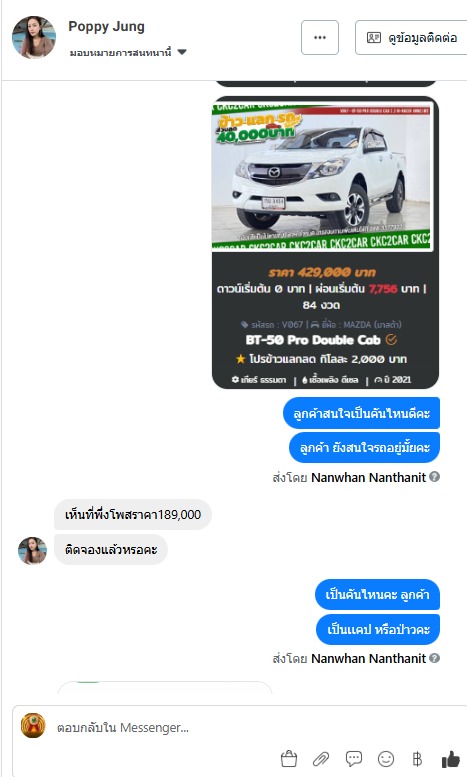The height and width of the screenshot is (777, 467).
Task: Open Poppy Jung profile name
Action: (x=107, y=26)
